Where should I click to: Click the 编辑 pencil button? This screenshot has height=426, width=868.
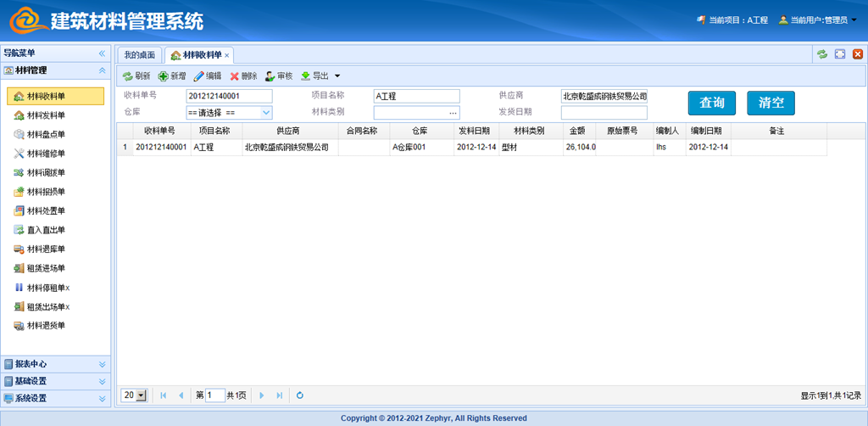(x=208, y=76)
